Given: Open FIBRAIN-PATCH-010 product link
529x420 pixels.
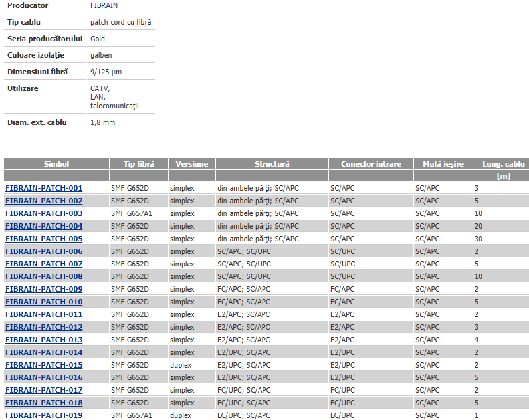Looking at the screenshot, I should pyautogui.click(x=44, y=302).
